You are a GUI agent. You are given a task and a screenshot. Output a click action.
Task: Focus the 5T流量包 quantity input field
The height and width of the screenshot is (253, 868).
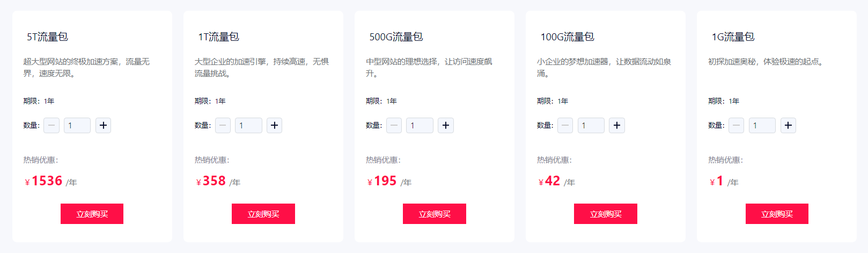point(77,125)
